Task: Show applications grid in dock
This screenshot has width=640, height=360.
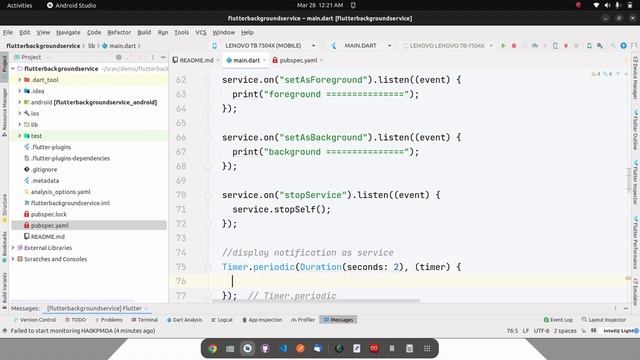Action: click(x=427, y=349)
